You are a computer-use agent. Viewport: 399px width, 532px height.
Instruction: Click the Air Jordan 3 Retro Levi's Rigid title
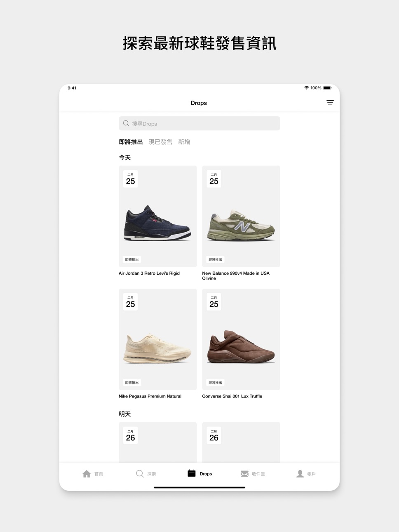149,273
